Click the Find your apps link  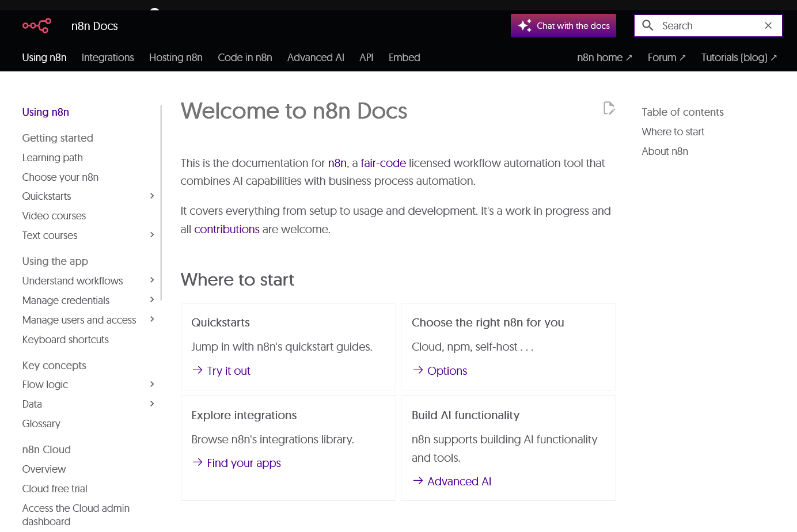click(244, 463)
